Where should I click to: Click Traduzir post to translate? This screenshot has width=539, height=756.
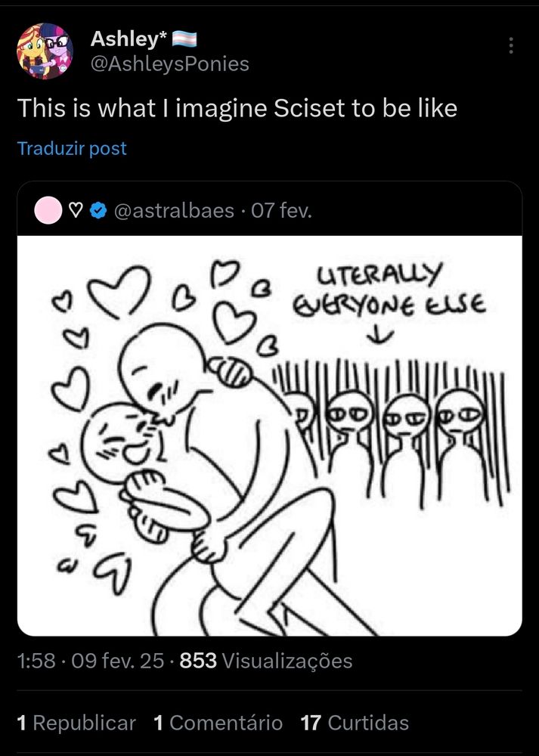coord(72,148)
